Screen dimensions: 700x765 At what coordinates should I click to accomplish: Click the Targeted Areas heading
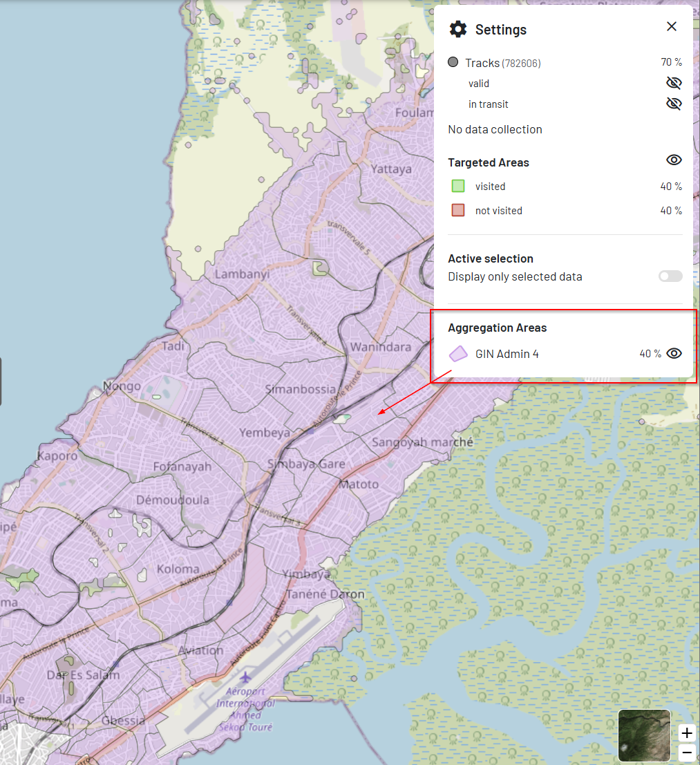pyautogui.click(x=489, y=162)
